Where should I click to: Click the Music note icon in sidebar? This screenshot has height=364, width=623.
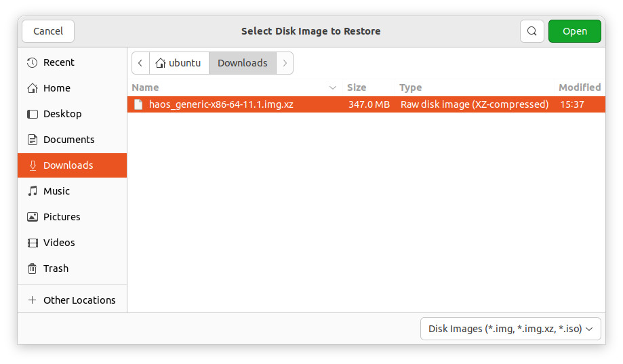click(32, 191)
